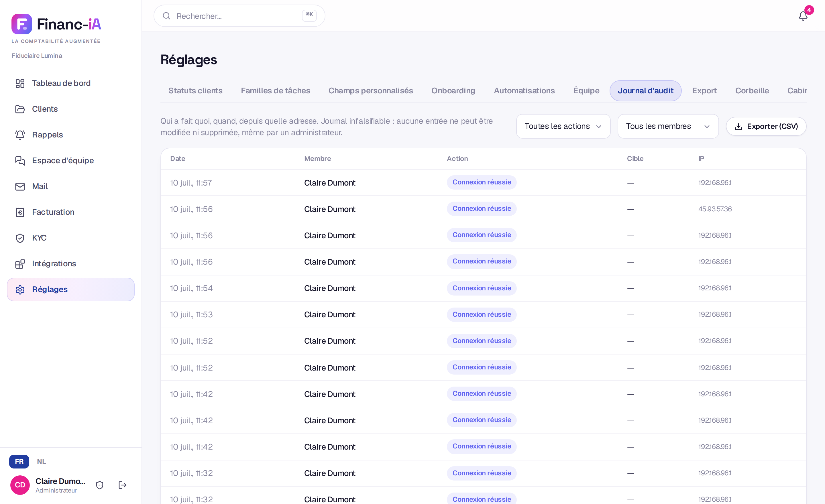Select the Journal d'audit tab
Screen dimensions: 825x504
645,91
